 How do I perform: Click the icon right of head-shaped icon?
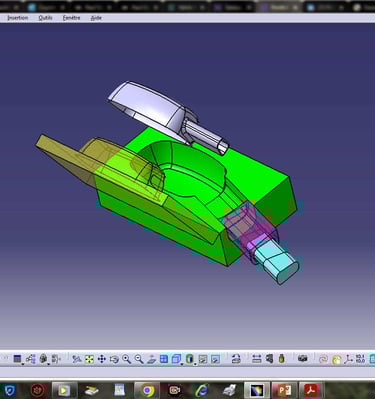pos(56,359)
